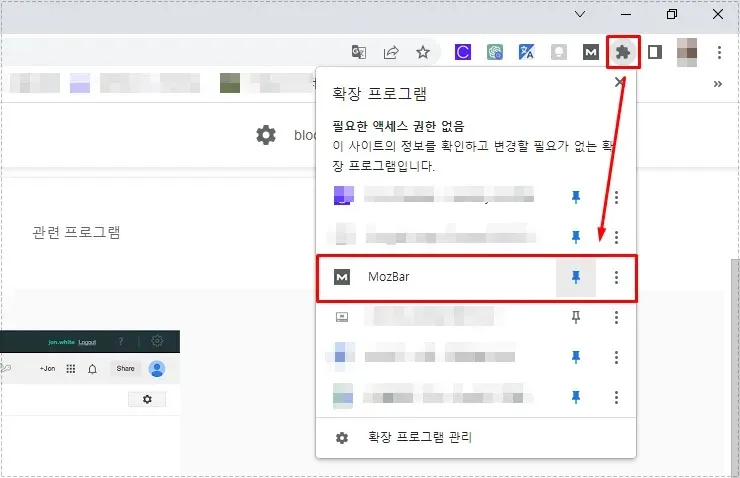Viewport: 740px width, 478px height.
Task: Toggle pin of second extension above MozBar
Action: coord(576,236)
